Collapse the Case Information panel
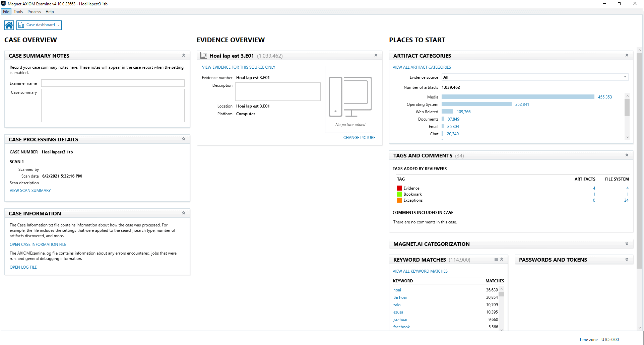The image size is (644, 345). pyautogui.click(x=184, y=213)
